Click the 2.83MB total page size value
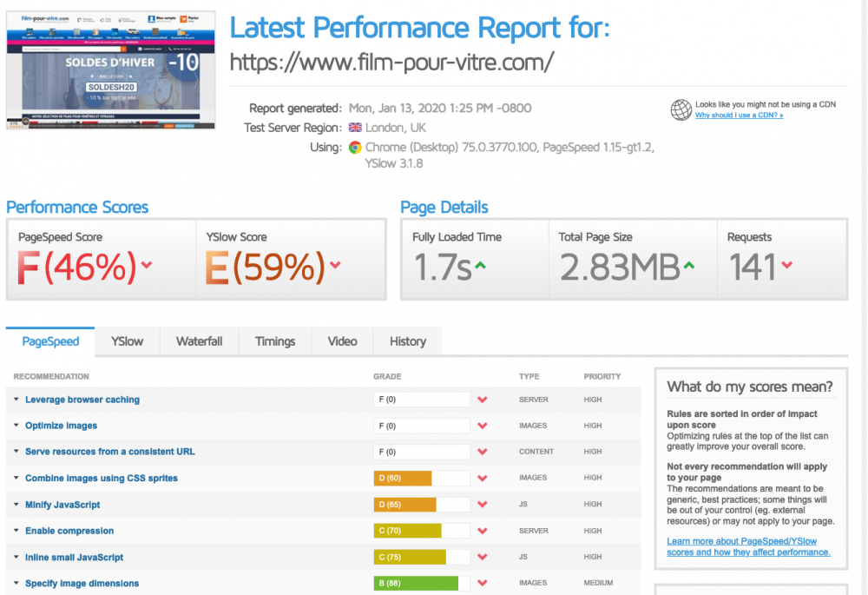Screen dimensions: 868x595 (620, 267)
